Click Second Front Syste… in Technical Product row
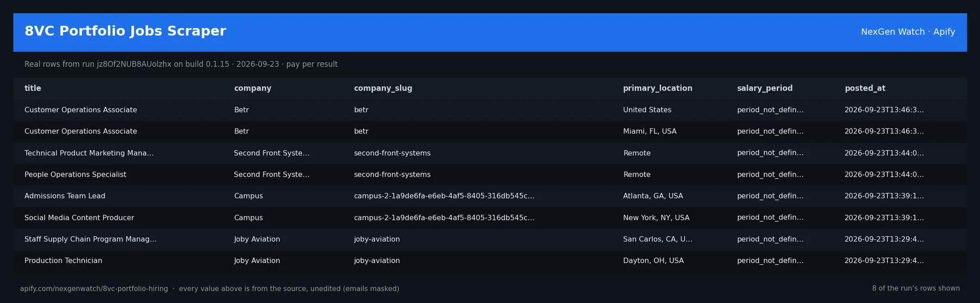980x303 pixels. [272, 153]
